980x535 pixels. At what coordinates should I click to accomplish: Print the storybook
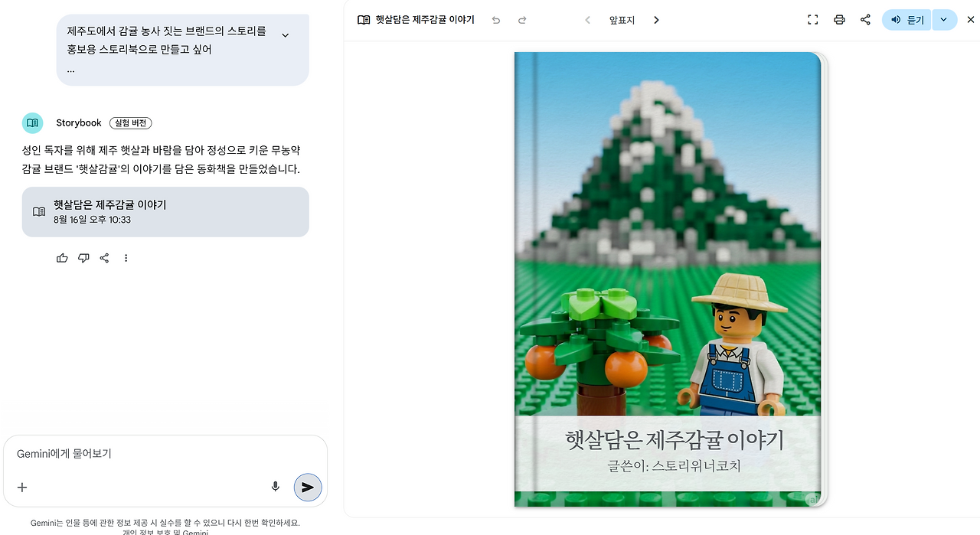(x=839, y=20)
